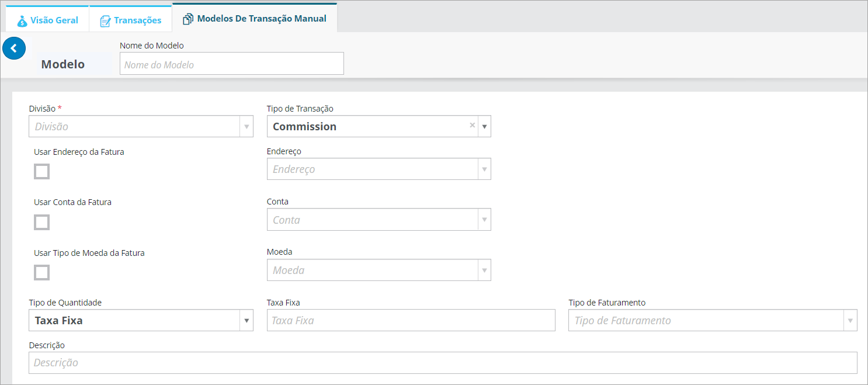
Task: Click the Commission value in Tipo de Transação
Action: (304, 126)
